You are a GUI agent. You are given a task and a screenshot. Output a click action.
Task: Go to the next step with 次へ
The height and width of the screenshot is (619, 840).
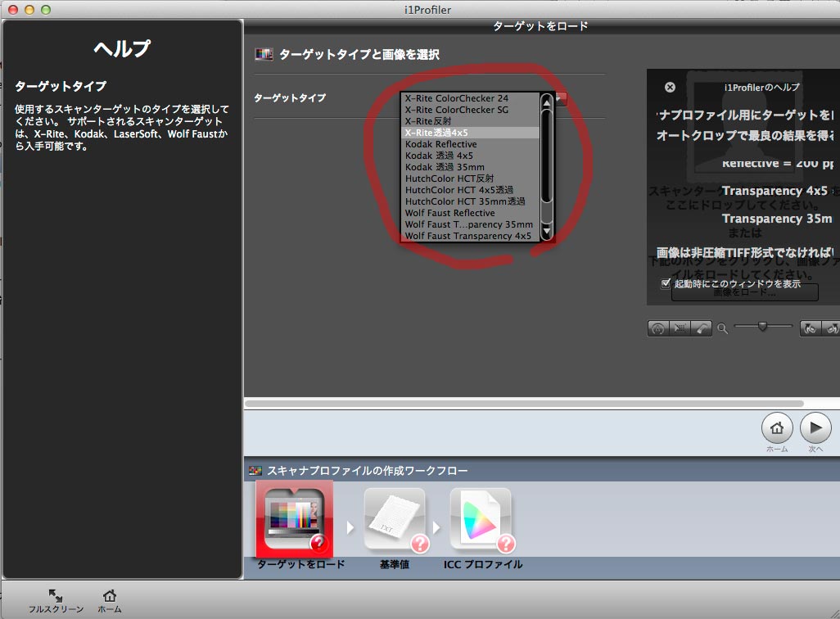click(x=815, y=427)
